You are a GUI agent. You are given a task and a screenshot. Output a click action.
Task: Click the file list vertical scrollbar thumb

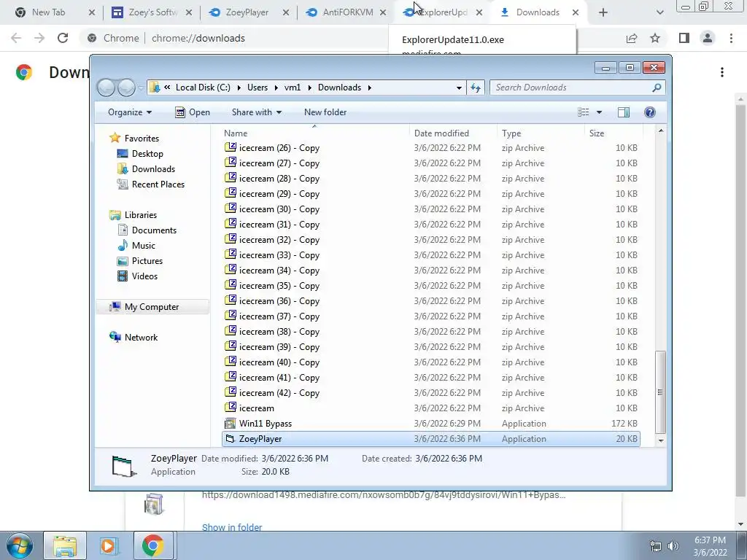point(660,392)
